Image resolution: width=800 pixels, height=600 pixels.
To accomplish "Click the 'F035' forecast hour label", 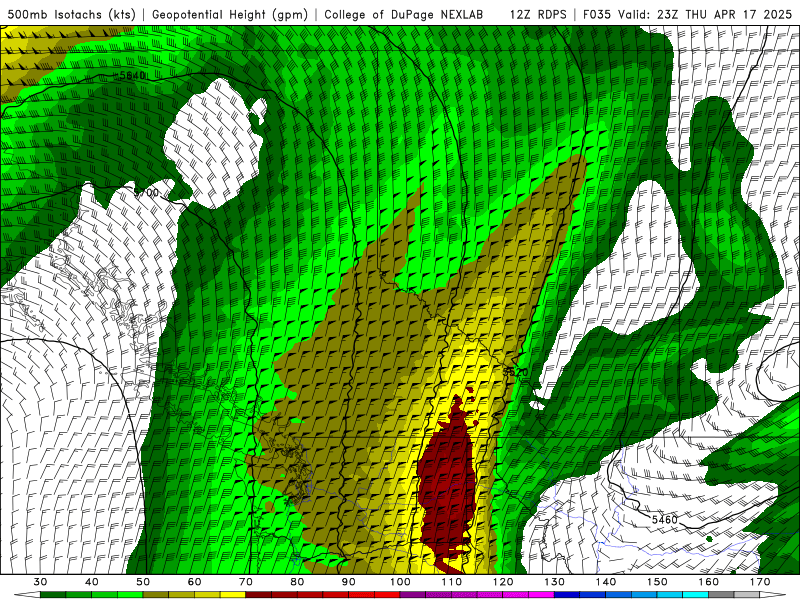I will 597,14.
